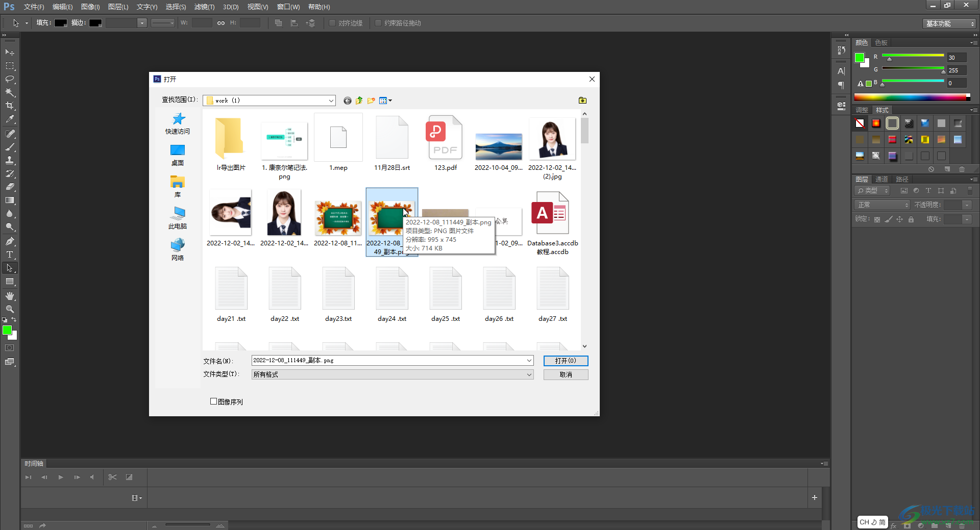The width and height of the screenshot is (980, 530).
Task: Open the stroke width dropdown in options bar
Action: pos(142,23)
